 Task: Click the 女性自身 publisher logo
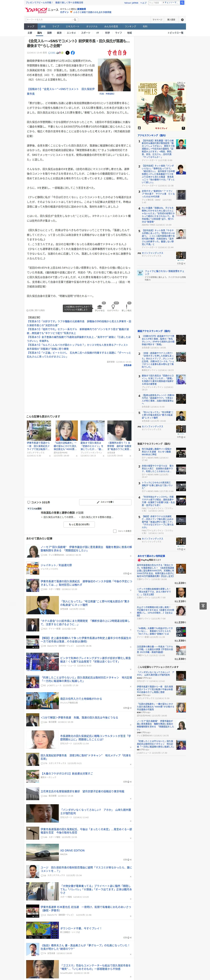click(x=117, y=53)
